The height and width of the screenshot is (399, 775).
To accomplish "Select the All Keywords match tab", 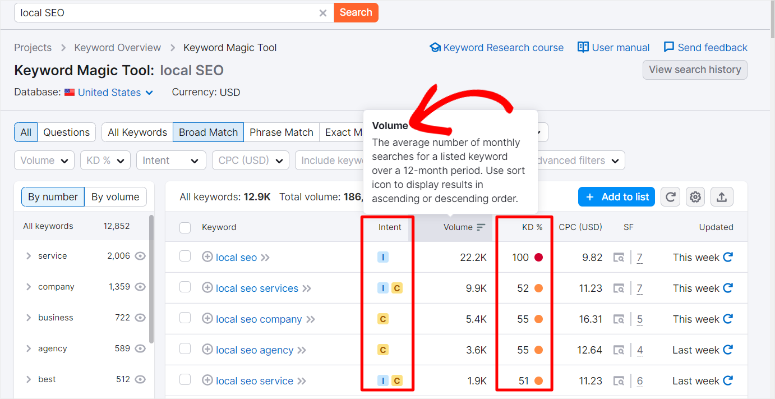I will (137, 133).
